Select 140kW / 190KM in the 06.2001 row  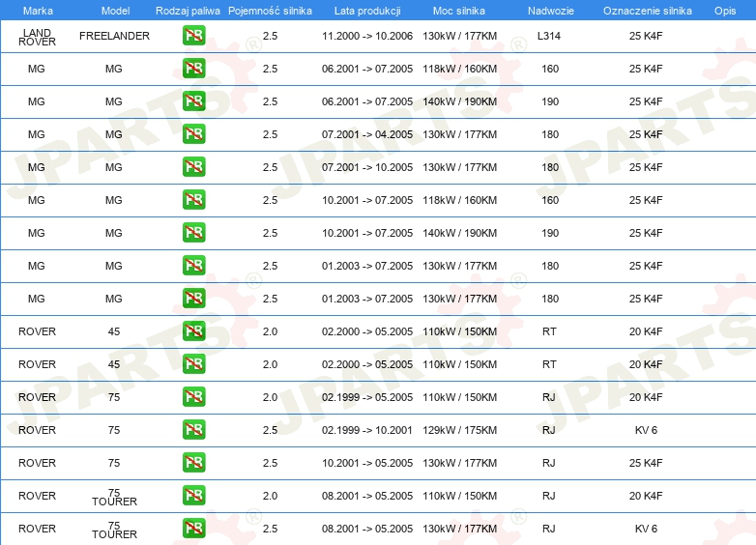pyautogui.click(x=459, y=101)
